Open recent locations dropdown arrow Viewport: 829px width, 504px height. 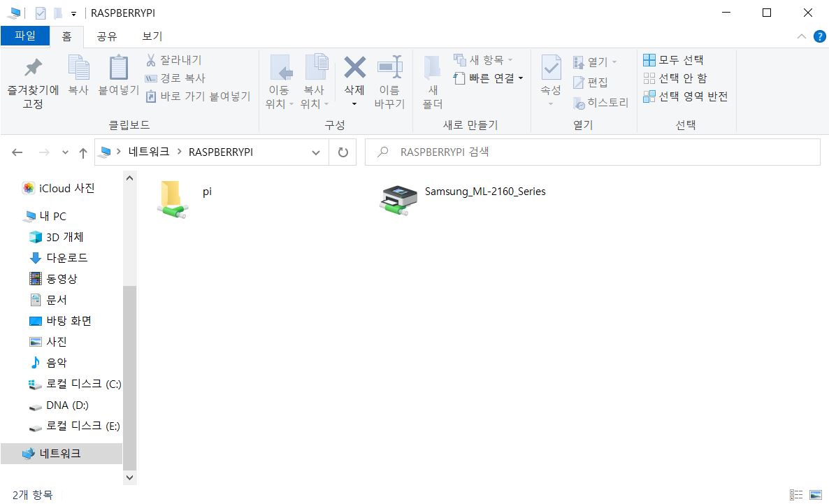point(65,152)
